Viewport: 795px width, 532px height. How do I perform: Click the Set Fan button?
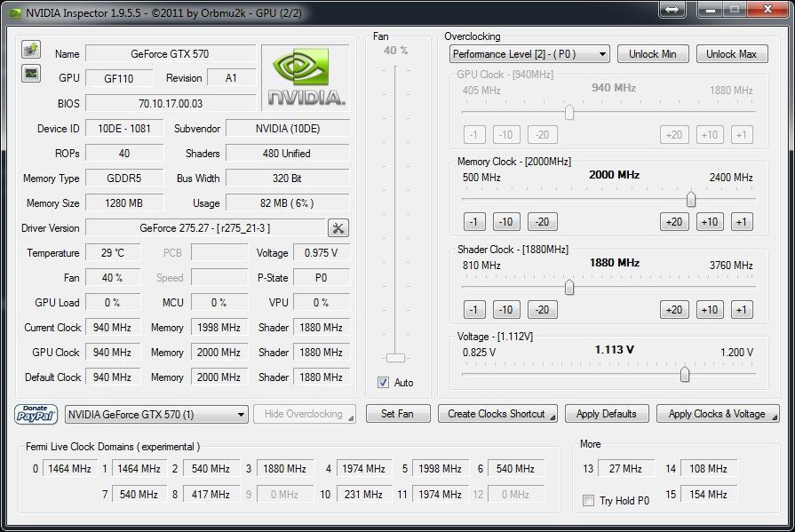(398, 414)
